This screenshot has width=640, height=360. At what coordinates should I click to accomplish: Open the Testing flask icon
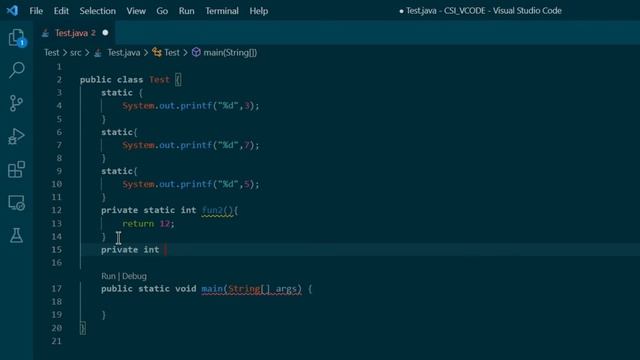[x=16, y=236]
